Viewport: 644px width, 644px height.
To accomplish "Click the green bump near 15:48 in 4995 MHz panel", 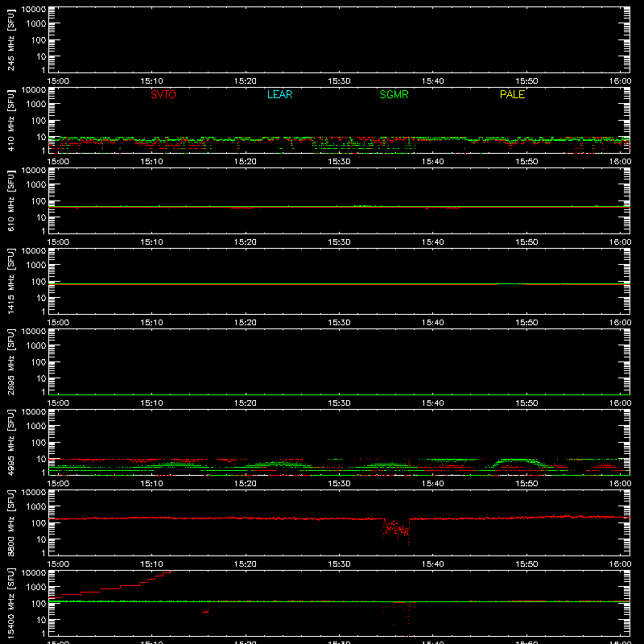I will [x=517, y=462].
